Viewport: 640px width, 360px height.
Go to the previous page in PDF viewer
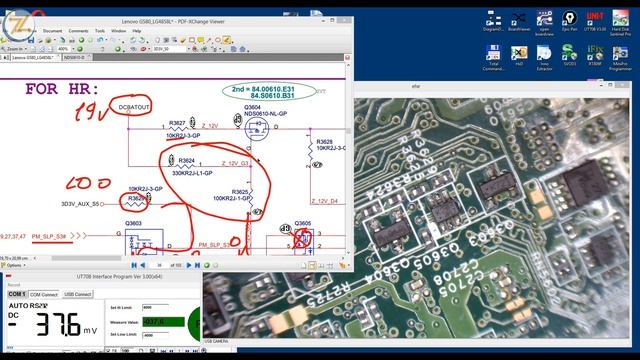click(x=142, y=265)
